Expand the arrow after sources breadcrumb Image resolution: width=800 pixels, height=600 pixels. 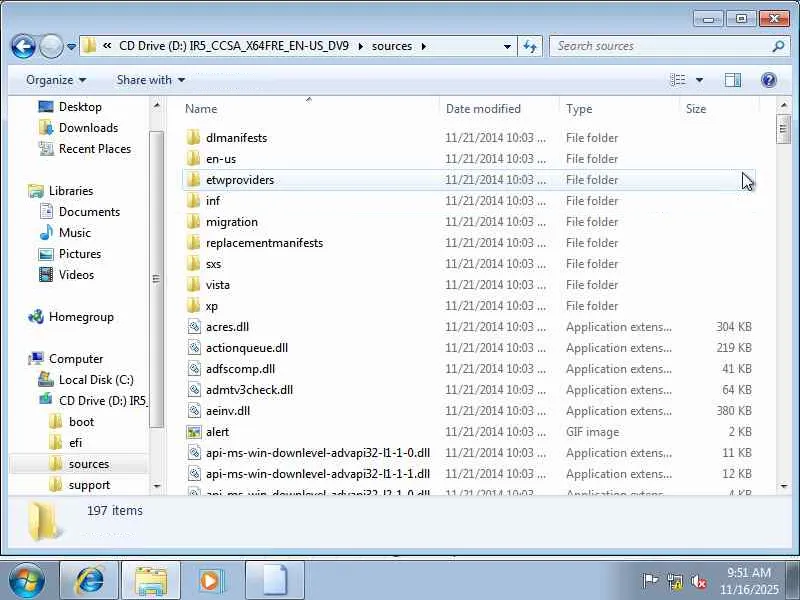point(423,46)
